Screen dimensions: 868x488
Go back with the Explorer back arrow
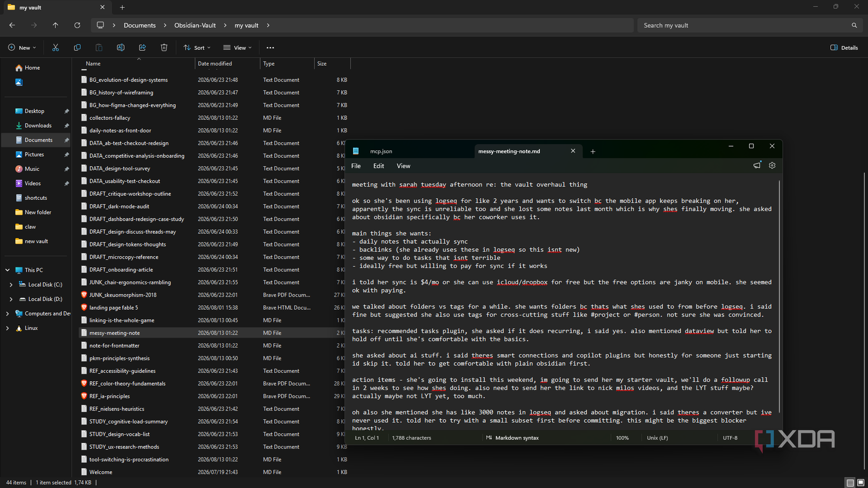(12, 25)
